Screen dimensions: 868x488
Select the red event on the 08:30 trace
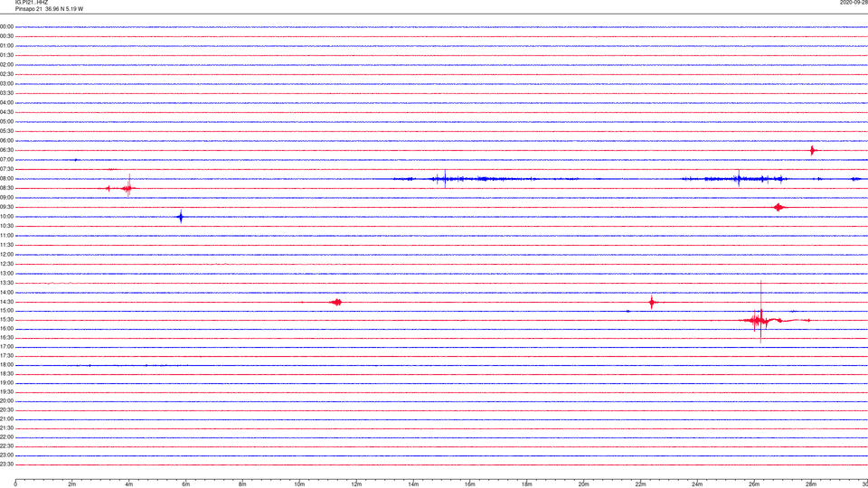pyautogui.click(x=127, y=188)
